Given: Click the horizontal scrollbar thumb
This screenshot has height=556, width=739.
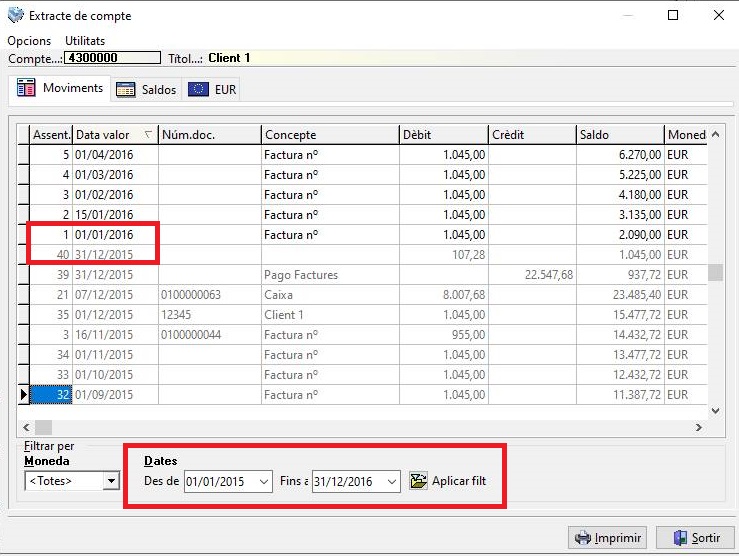Looking at the screenshot, I should 44,427.
